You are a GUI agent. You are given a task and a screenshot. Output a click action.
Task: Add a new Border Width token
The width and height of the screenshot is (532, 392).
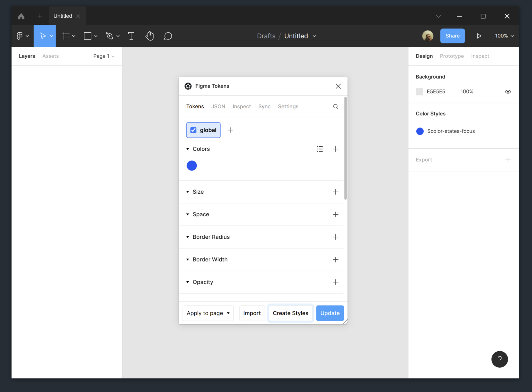click(336, 260)
